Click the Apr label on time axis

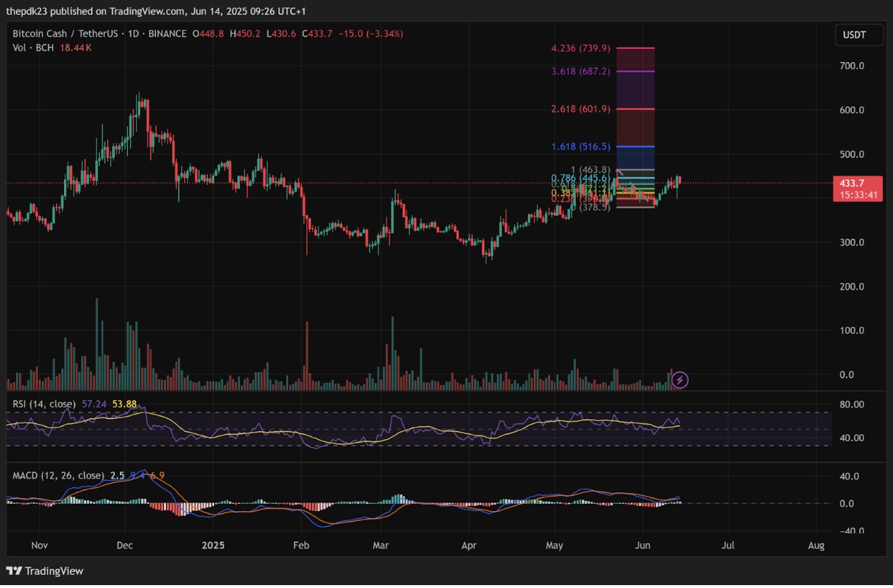(x=469, y=546)
